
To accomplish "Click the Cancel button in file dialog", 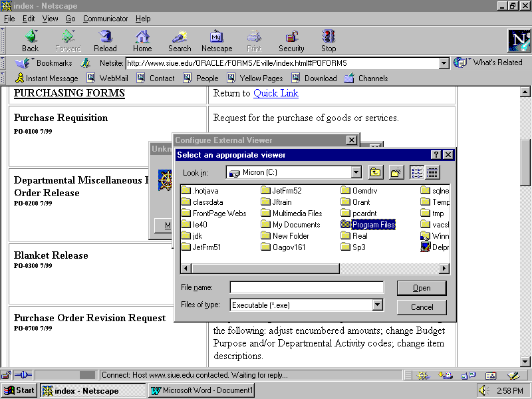I will tap(422, 307).
